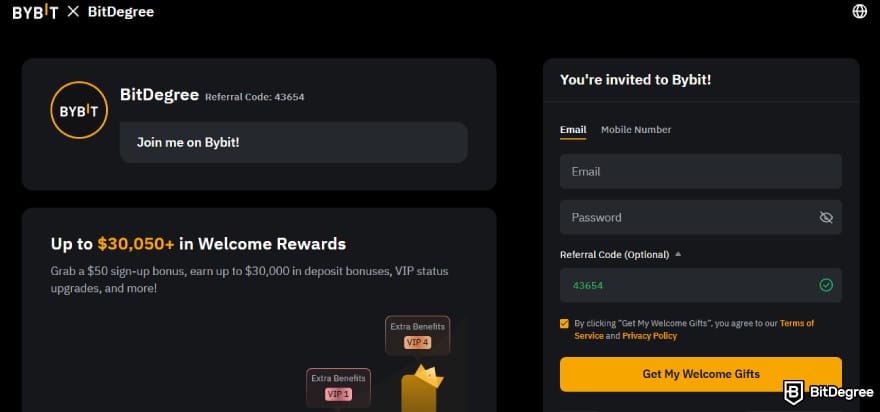Focus the Email input field

(700, 171)
